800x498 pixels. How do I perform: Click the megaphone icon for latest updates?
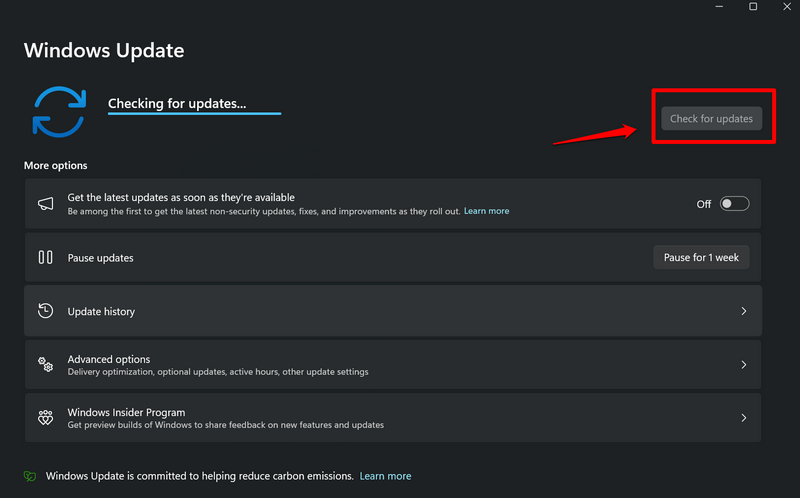click(45, 204)
